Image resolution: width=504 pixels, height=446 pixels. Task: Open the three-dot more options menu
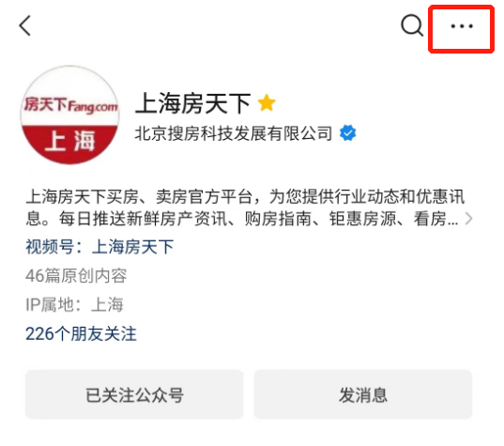[x=462, y=26]
